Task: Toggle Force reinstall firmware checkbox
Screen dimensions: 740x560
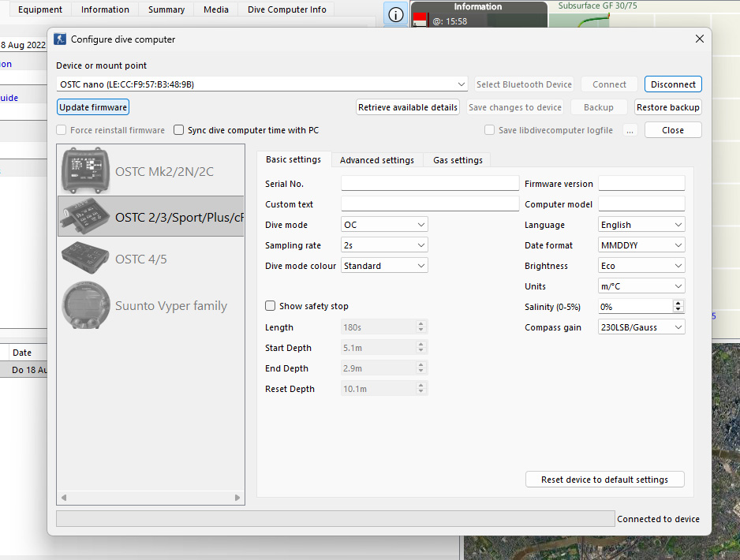Action: tap(62, 129)
